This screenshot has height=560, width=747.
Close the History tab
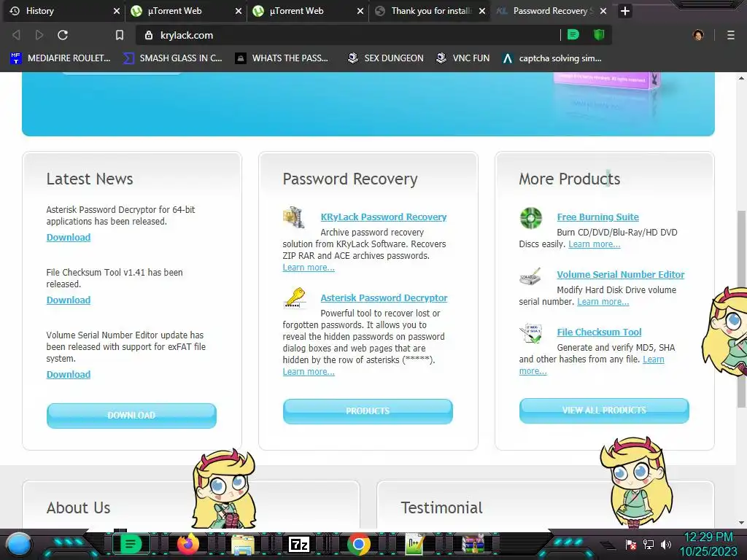pyautogui.click(x=116, y=11)
